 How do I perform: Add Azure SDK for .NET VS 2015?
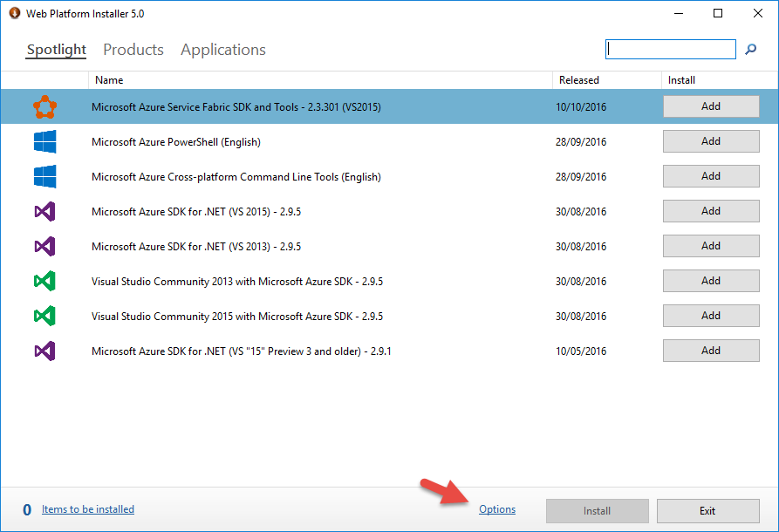point(711,211)
